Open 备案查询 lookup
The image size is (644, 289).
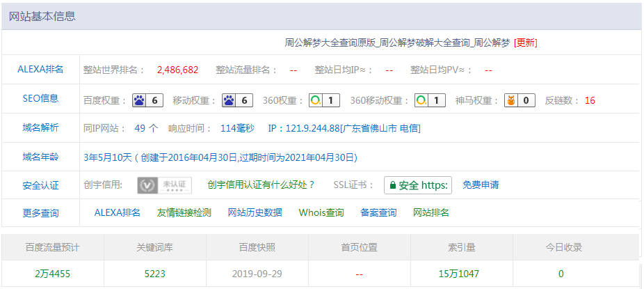(x=378, y=212)
